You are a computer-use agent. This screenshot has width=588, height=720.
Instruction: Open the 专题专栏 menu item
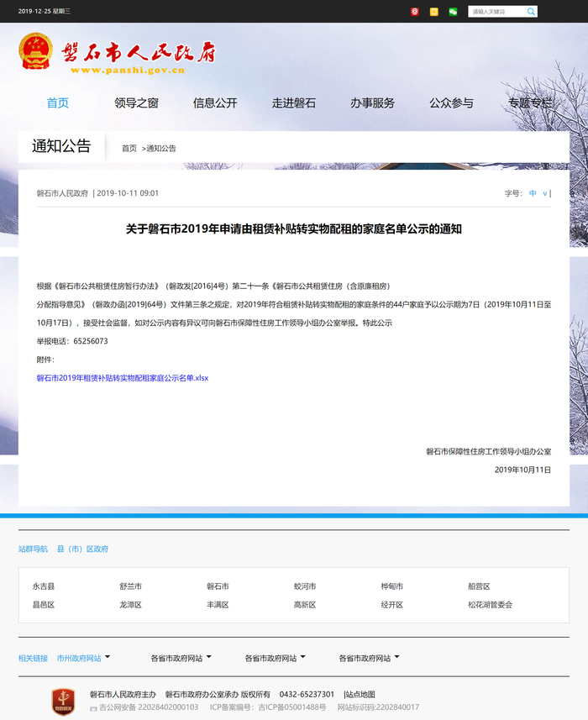pos(530,102)
